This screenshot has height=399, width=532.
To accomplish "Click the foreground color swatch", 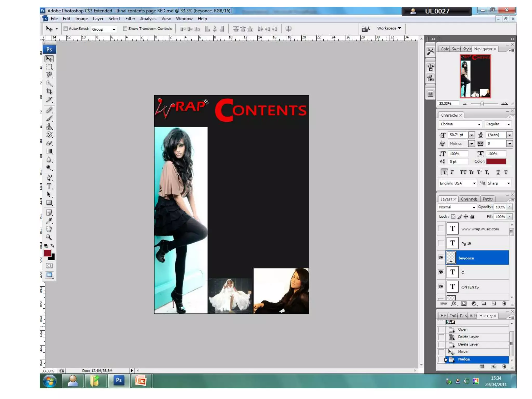I will (48, 253).
